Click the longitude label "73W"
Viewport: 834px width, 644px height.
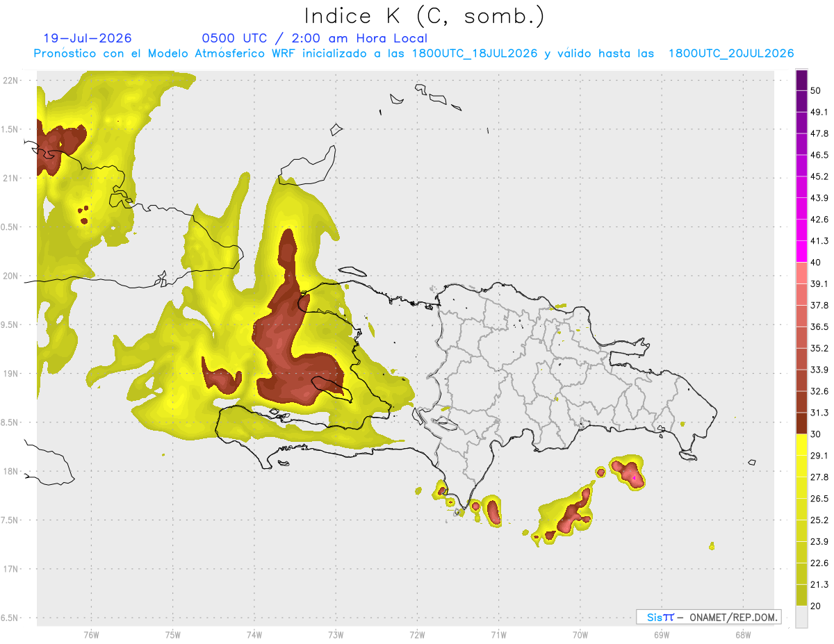coord(336,635)
